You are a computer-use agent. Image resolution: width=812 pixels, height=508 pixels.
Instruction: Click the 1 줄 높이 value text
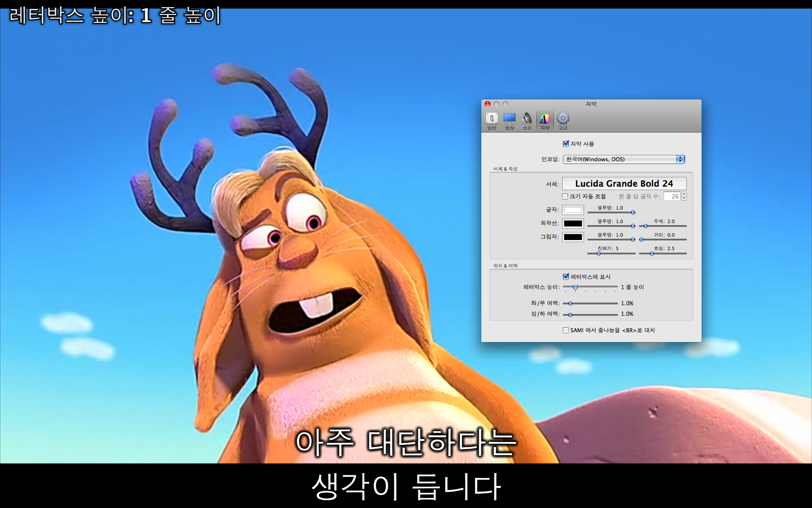632,287
